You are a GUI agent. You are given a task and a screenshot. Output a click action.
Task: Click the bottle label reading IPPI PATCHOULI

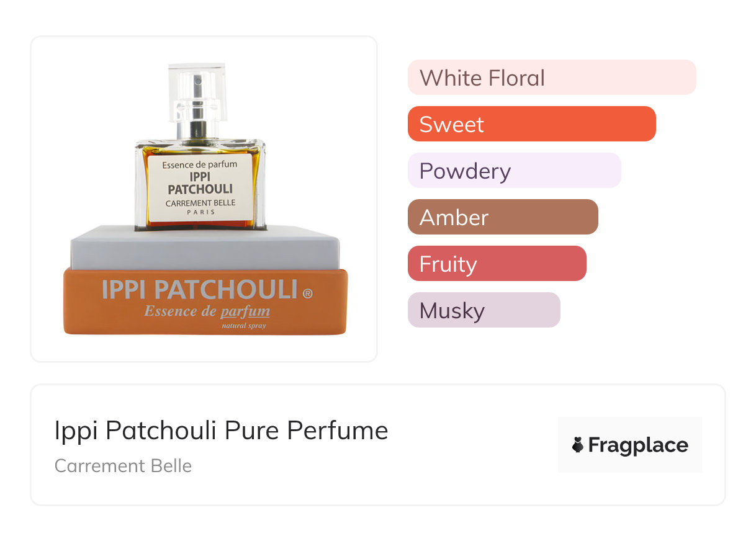click(x=200, y=182)
